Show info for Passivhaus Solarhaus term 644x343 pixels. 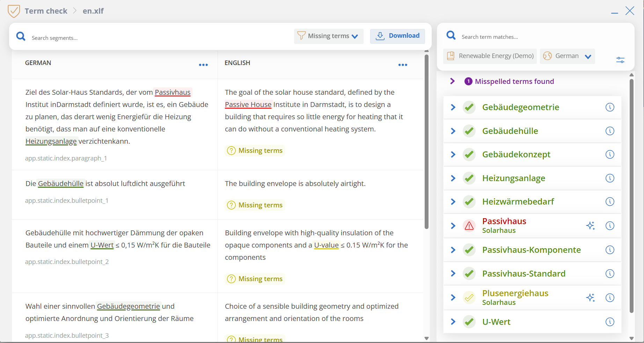[x=610, y=226]
